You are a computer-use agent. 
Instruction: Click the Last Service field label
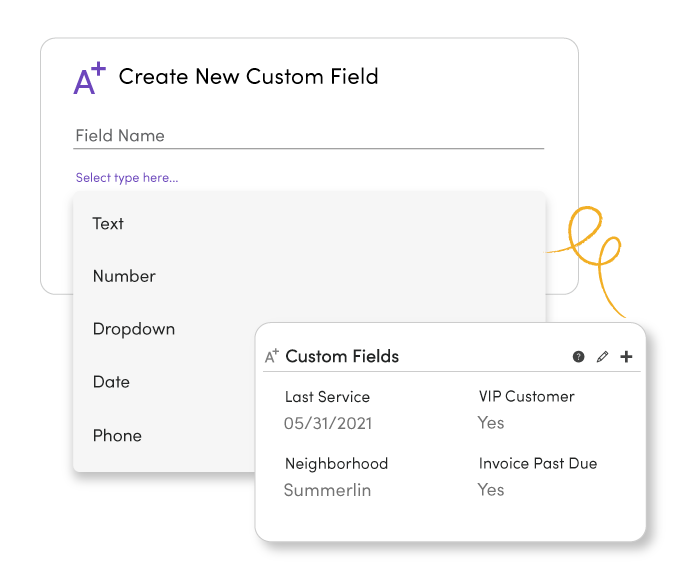(x=327, y=397)
